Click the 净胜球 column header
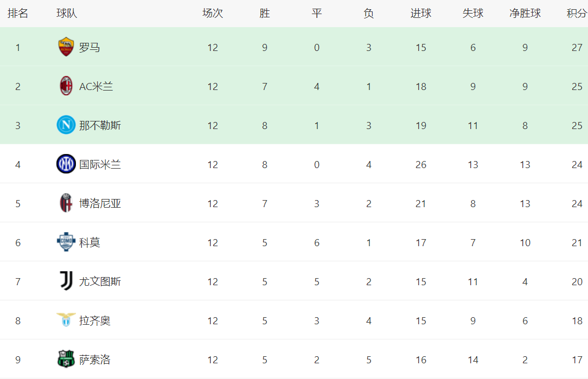Viewport: 588px width, 379px height. click(525, 14)
